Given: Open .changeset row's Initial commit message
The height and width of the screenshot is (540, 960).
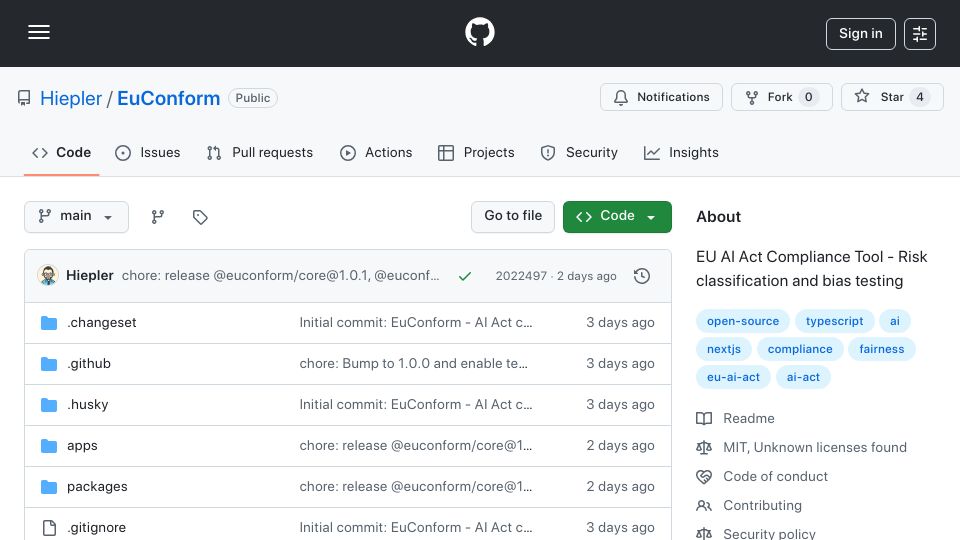Looking at the screenshot, I should coord(416,323).
